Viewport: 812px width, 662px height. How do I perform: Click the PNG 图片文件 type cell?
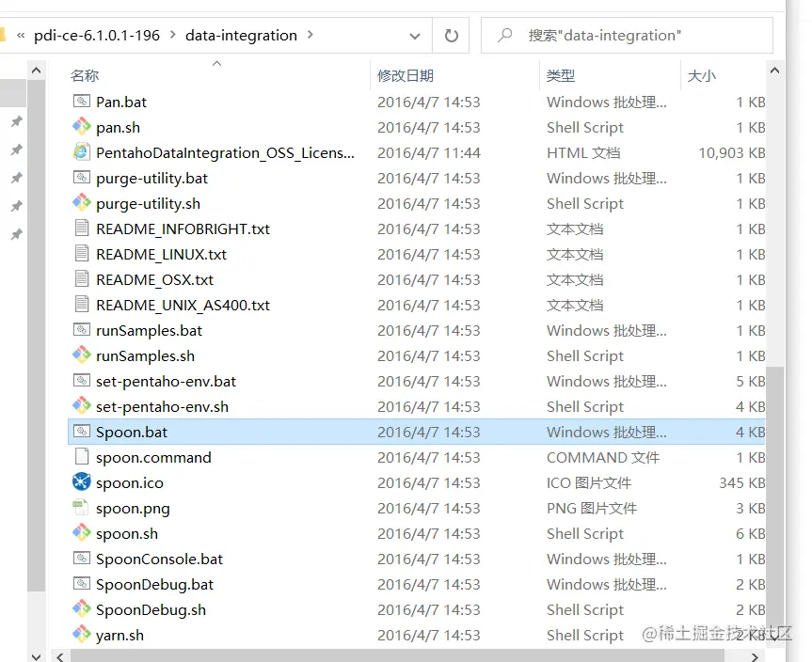592,509
